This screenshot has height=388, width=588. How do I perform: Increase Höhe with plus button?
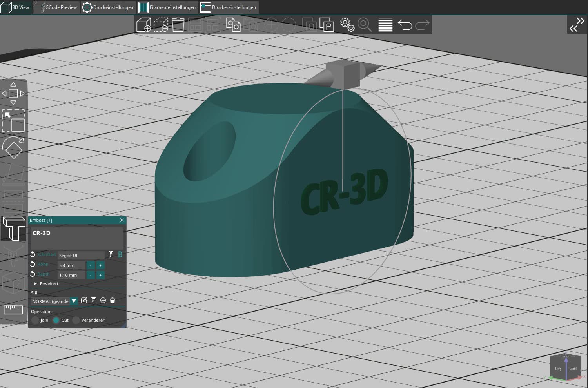click(100, 265)
